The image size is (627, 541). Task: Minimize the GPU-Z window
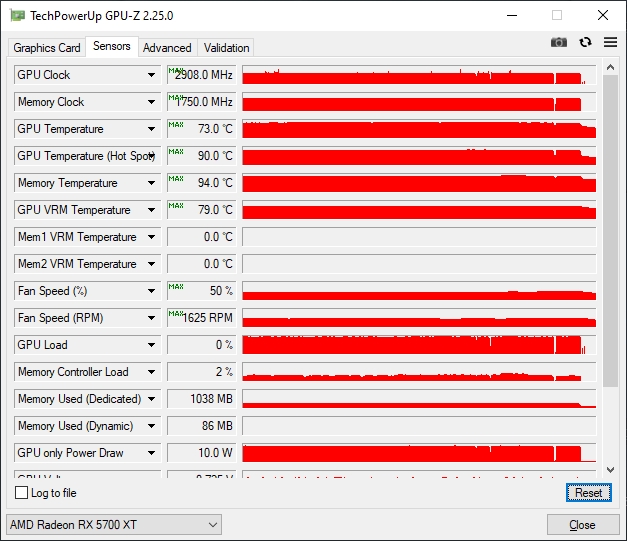pyautogui.click(x=512, y=16)
